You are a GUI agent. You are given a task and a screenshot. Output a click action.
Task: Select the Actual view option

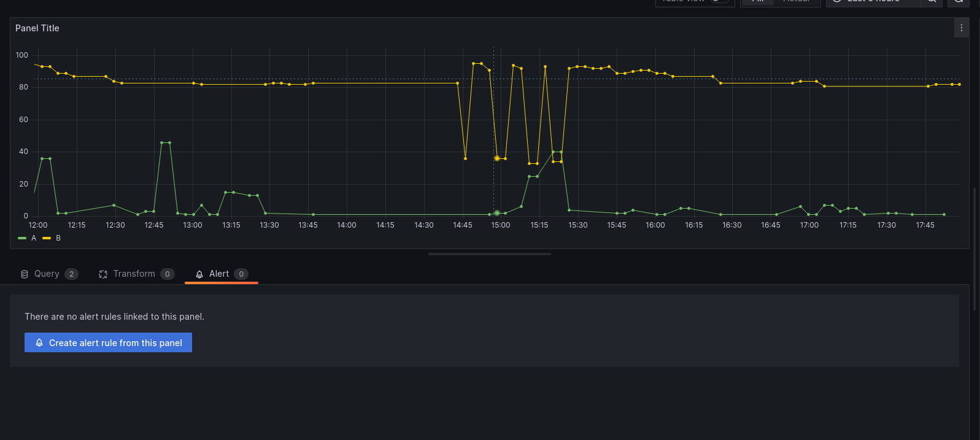point(797,2)
